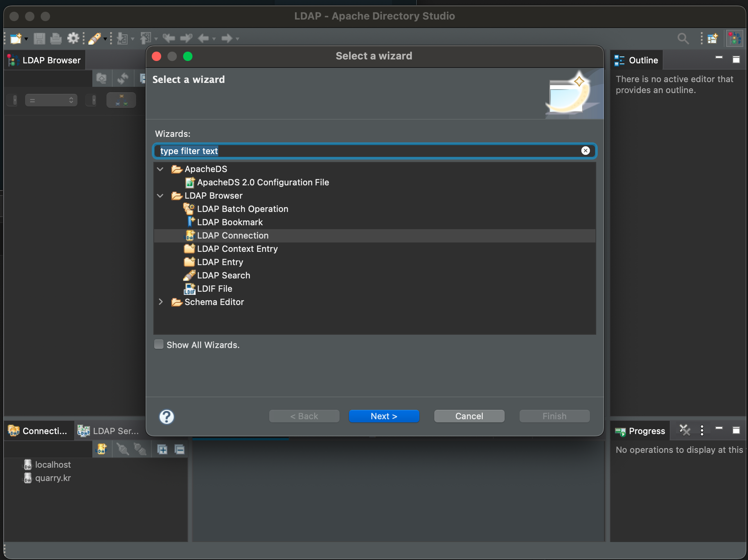The height and width of the screenshot is (560, 748).
Task: Open Back history dropdown arrow
Action: 214,39
